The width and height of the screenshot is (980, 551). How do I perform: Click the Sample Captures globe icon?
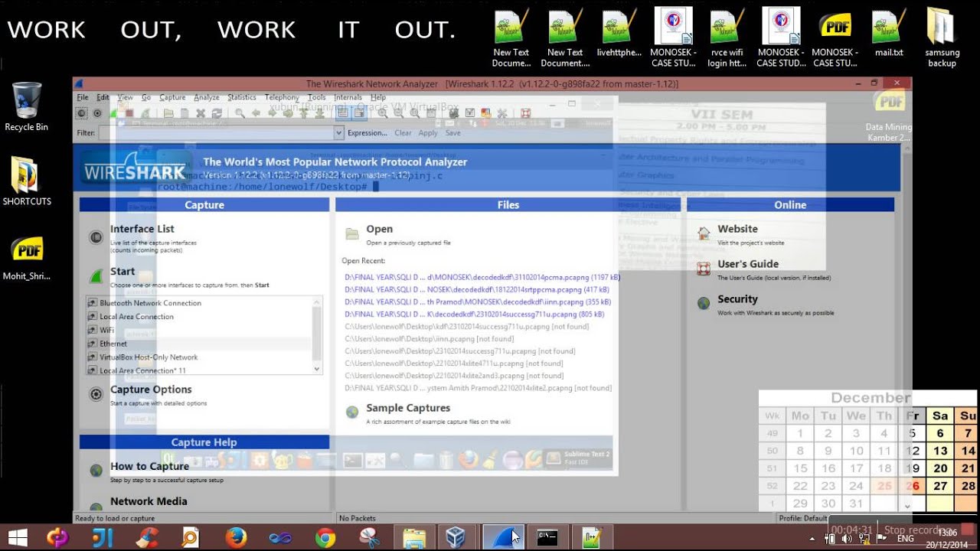coord(352,412)
